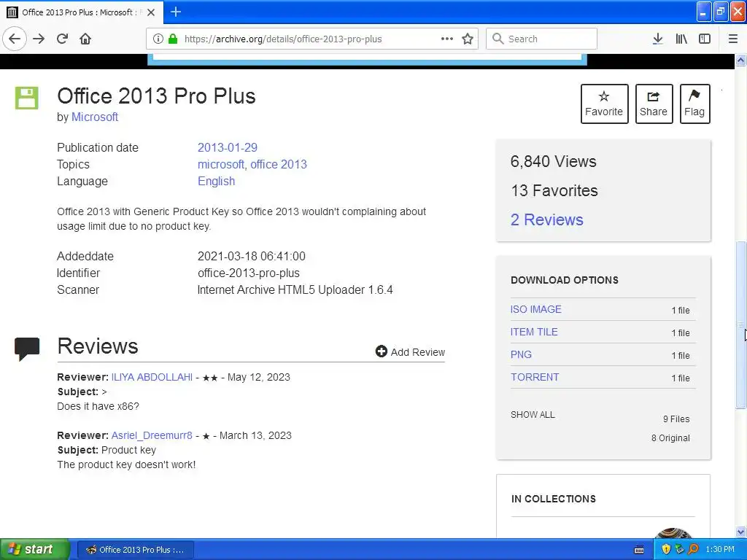Open the downloads arrow icon
The image size is (747, 560).
pos(658,39)
